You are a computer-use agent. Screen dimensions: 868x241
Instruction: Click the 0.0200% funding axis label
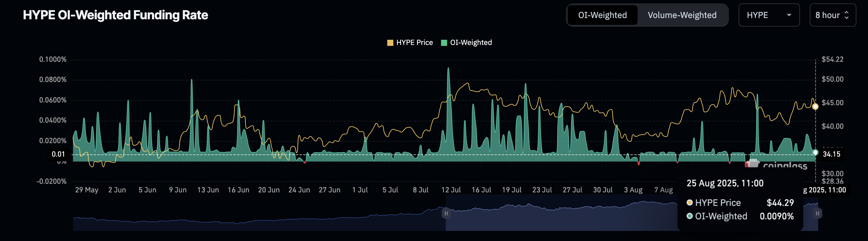pos(53,141)
